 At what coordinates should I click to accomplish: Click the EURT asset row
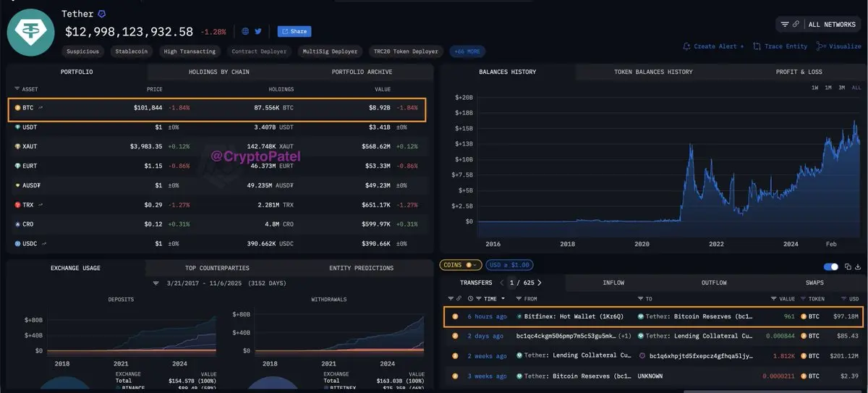(220, 166)
